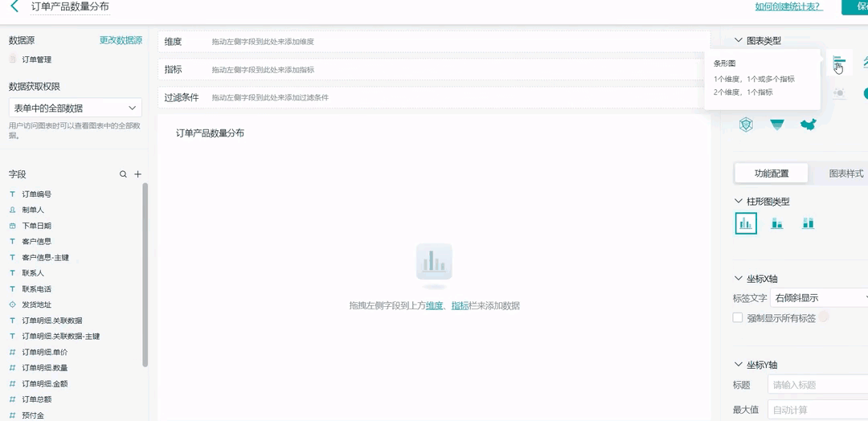Viewport: 868px width, 421px height.
Task: Add a field using the plus icon
Action: pyautogui.click(x=137, y=174)
